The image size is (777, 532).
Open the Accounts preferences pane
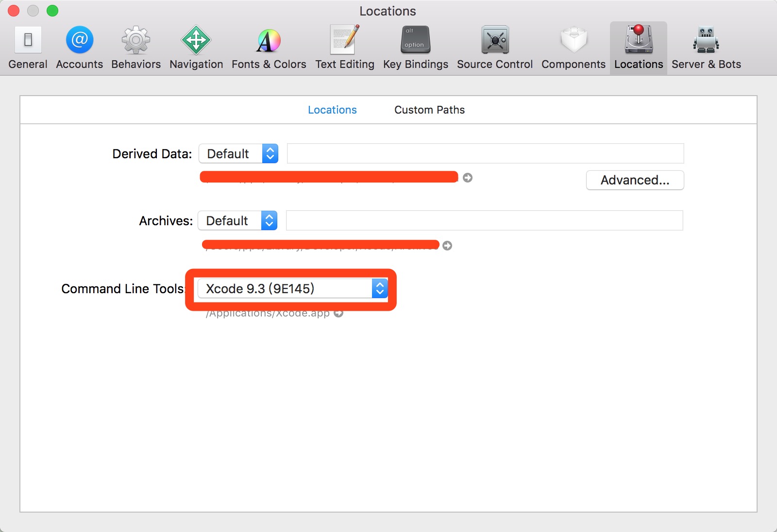[x=79, y=48]
